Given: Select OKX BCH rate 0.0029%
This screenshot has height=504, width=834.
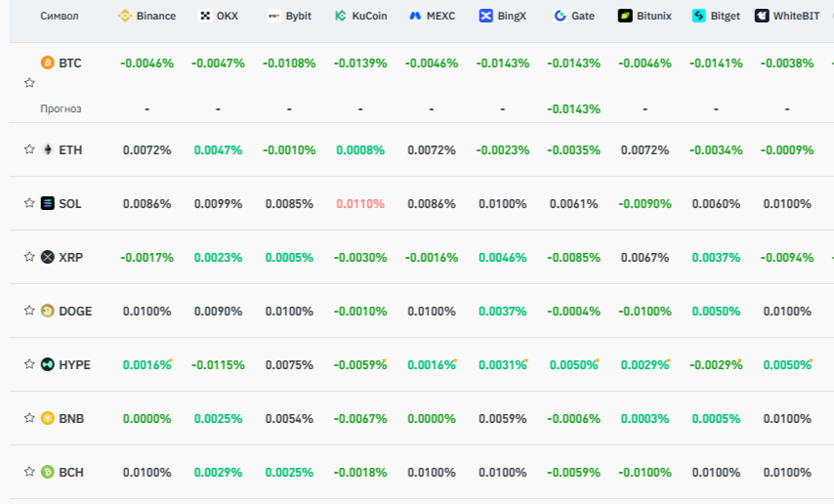Looking at the screenshot, I should tap(218, 472).
